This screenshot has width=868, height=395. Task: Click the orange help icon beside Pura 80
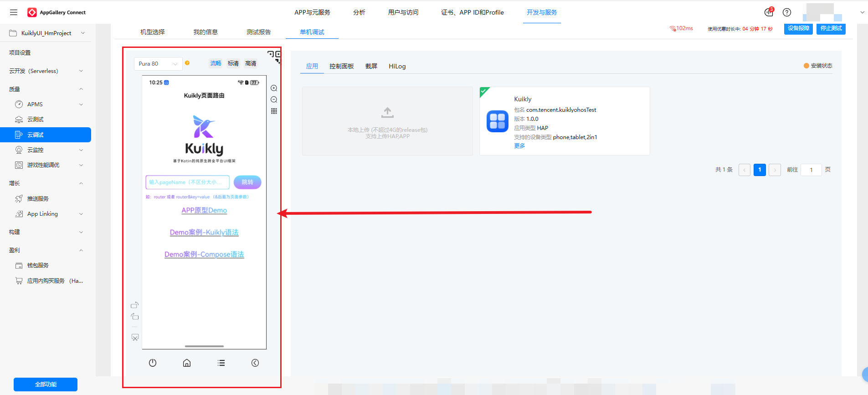[x=187, y=63]
